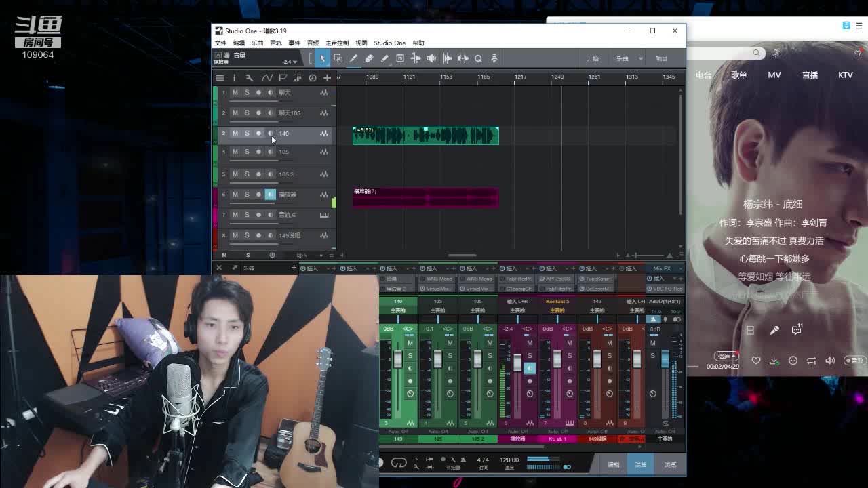This screenshot has height=488, width=868.
Task: Click the favorite heart icon in music player
Action: (756, 361)
